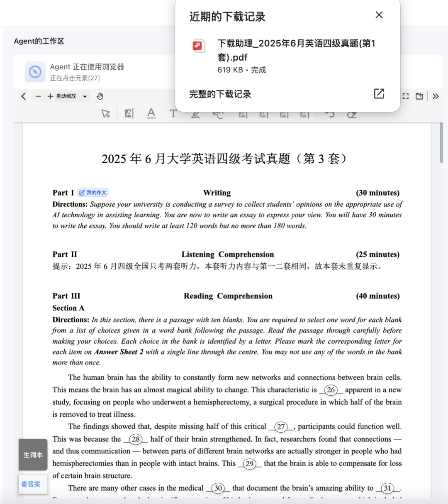
Task: Click the open-in-new-tab icon for download history
Action: pos(379,94)
